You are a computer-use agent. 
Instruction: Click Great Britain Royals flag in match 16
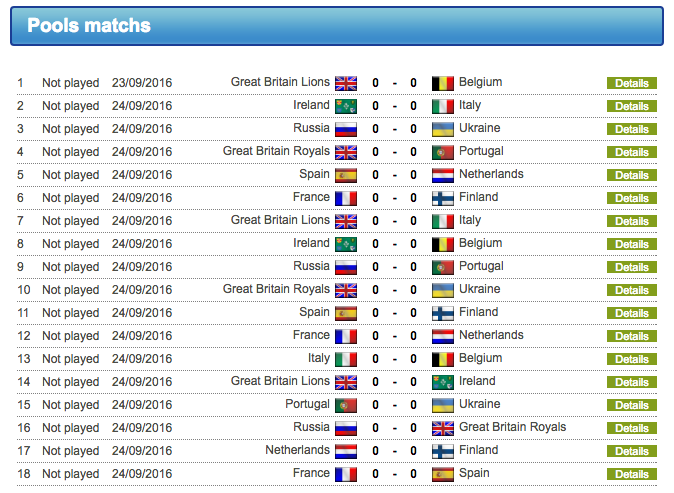pyautogui.click(x=442, y=428)
